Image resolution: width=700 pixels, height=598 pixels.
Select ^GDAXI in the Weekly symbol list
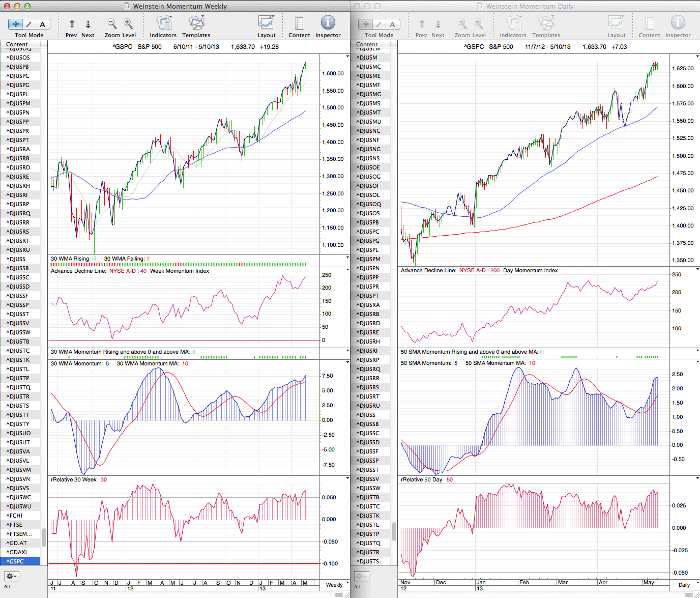tap(20, 552)
